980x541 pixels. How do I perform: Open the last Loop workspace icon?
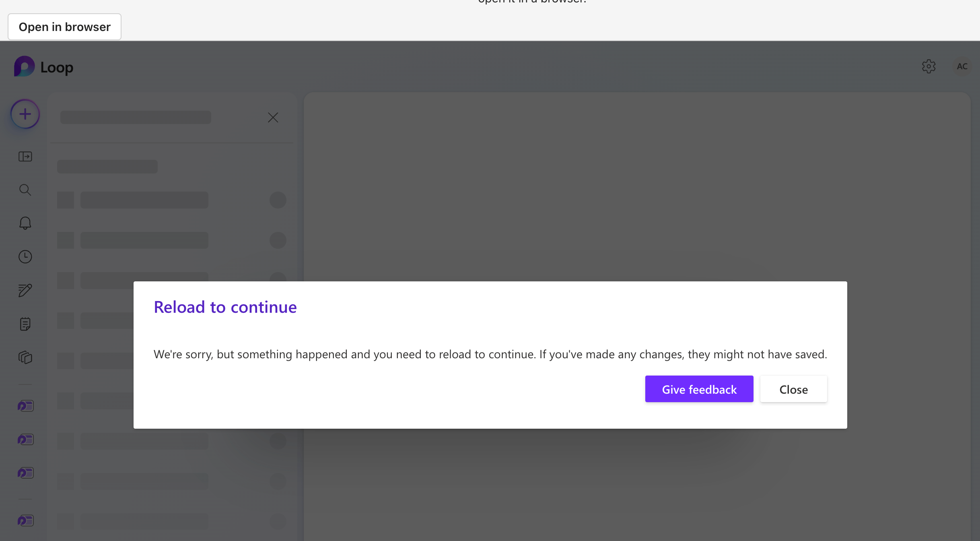click(25, 520)
